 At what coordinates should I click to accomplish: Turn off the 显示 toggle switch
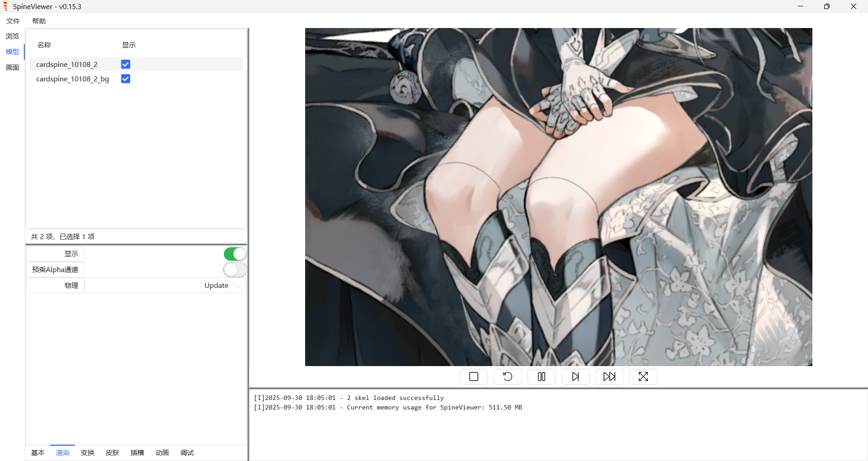pyautogui.click(x=235, y=254)
